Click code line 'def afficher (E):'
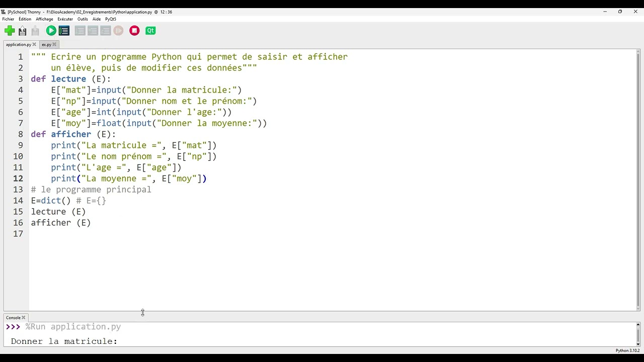This screenshot has height=362, width=644. coord(73,134)
